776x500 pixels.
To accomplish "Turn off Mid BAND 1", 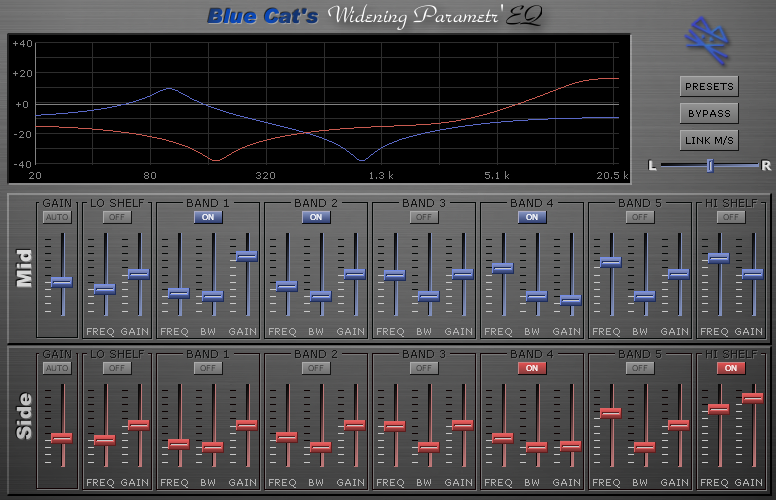I will 208,217.
